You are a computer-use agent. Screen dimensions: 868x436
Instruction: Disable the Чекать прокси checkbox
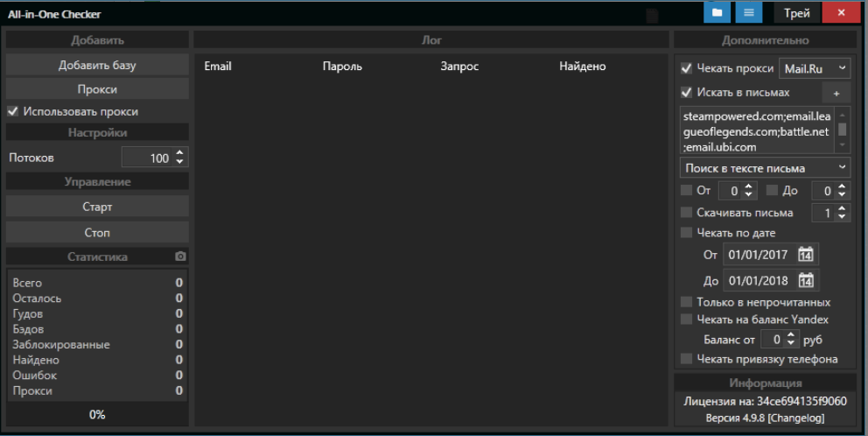coord(687,68)
